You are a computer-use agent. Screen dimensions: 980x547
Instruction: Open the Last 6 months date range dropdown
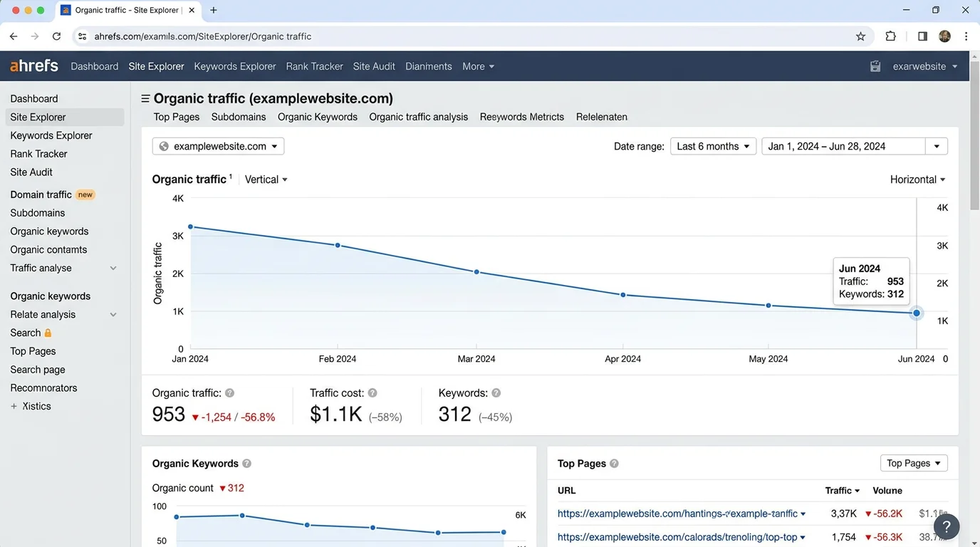click(x=712, y=146)
